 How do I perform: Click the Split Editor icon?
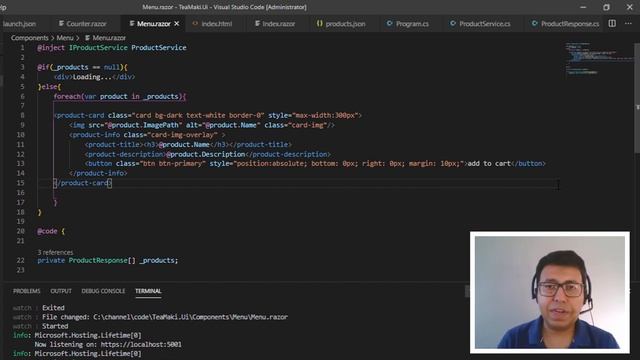tap(612, 24)
